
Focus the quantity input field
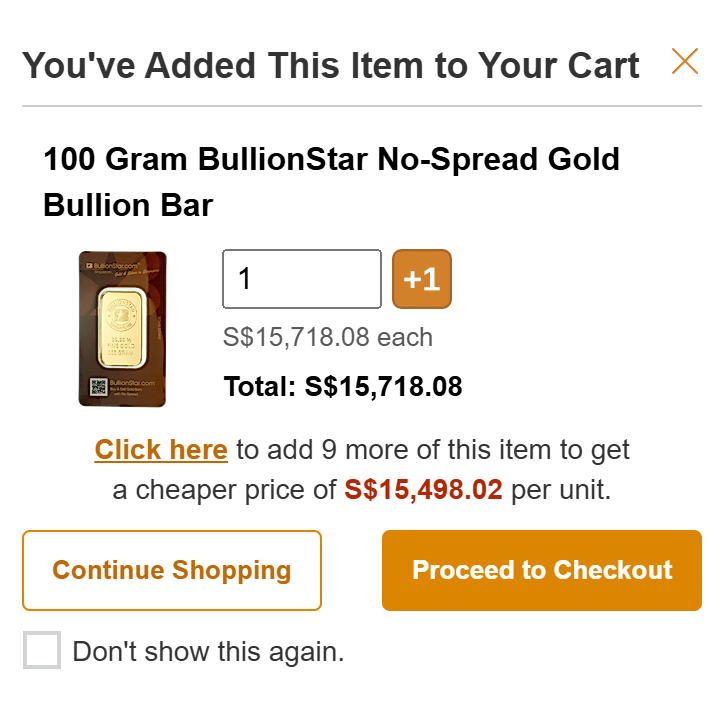pyautogui.click(x=302, y=279)
